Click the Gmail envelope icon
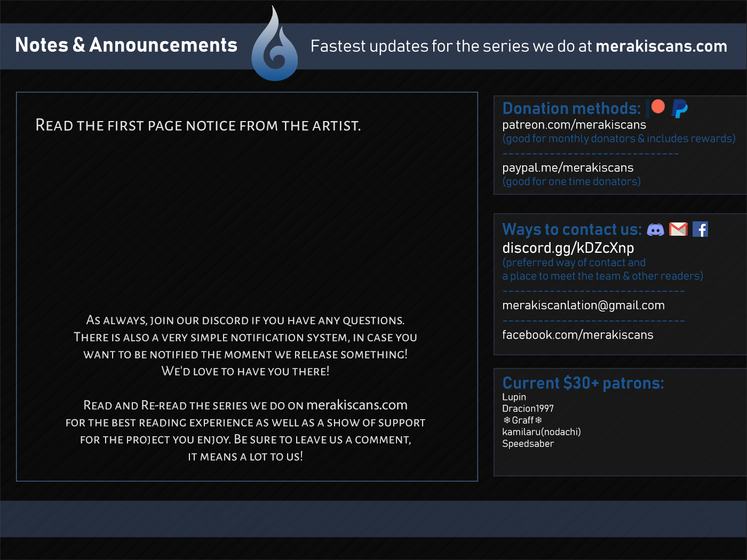Image resolution: width=747 pixels, height=560 pixels. 678,229
